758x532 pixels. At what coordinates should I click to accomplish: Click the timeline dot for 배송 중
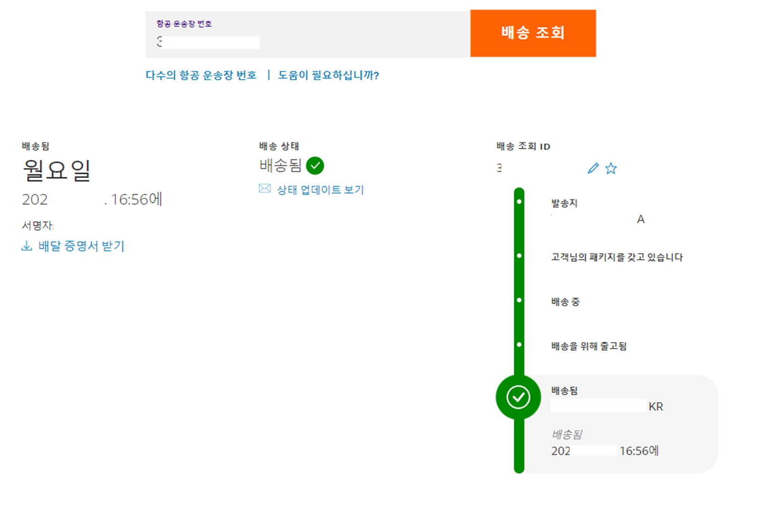coord(519,301)
